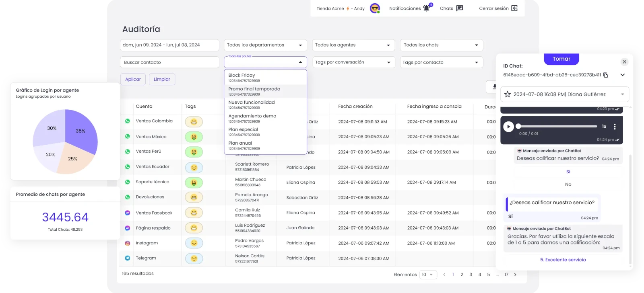Viewport: 644px width, 293px height.
Task: Close the chat detail panel
Action: 624,62
